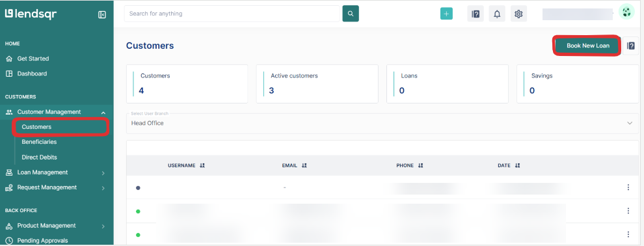Click the Active customers stat card
Image resolution: width=644 pixels, height=246 pixels.
pos(317,84)
